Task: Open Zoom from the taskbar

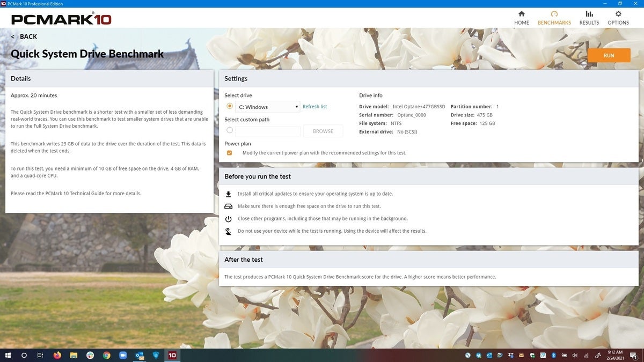Action: (123, 355)
